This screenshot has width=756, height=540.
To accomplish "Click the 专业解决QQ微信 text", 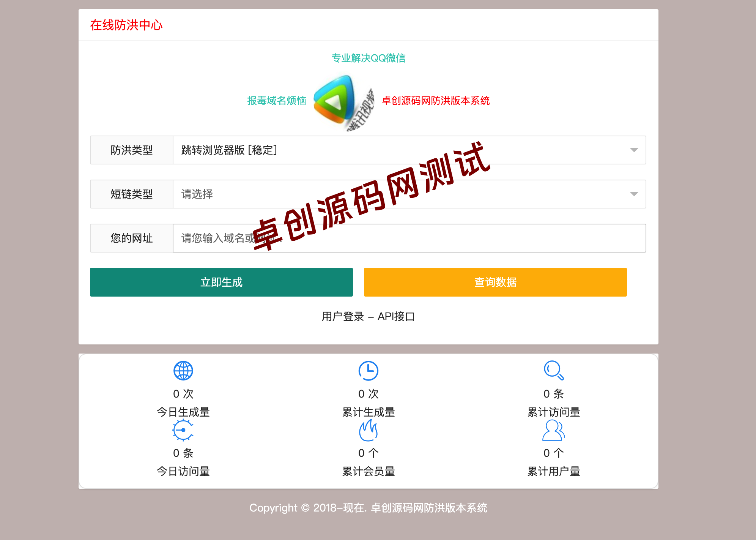I will (369, 58).
